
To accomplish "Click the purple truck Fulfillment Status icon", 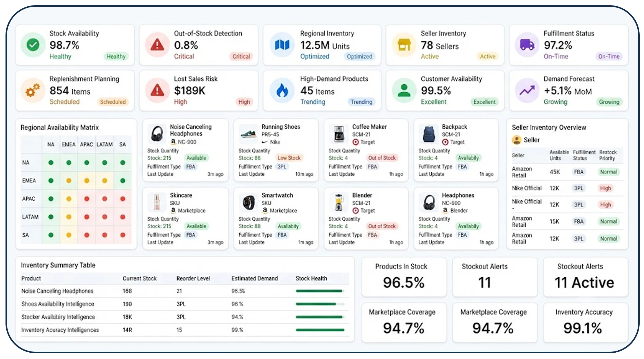I will pyautogui.click(x=527, y=45).
